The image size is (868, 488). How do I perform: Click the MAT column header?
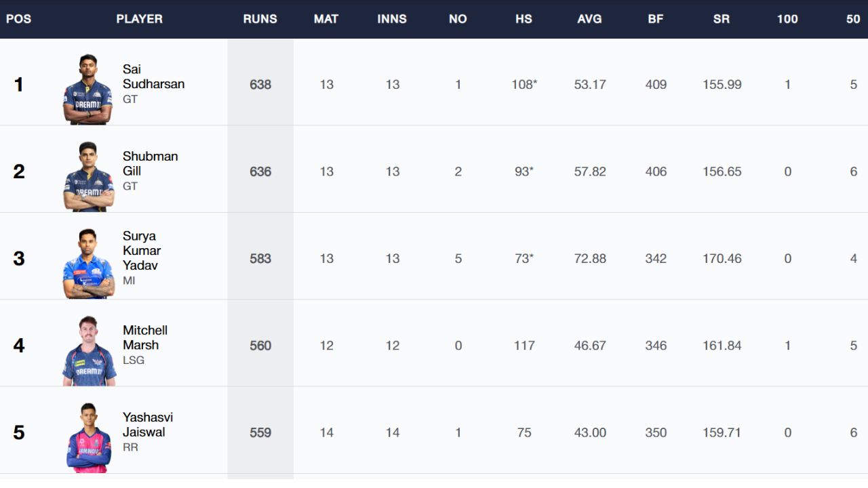tap(326, 19)
